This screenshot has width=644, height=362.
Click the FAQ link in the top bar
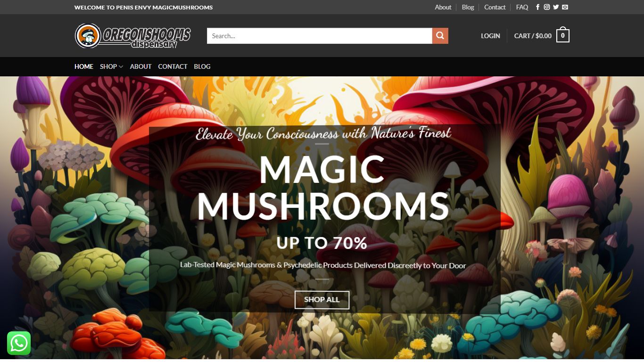click(x=522, y=7)
